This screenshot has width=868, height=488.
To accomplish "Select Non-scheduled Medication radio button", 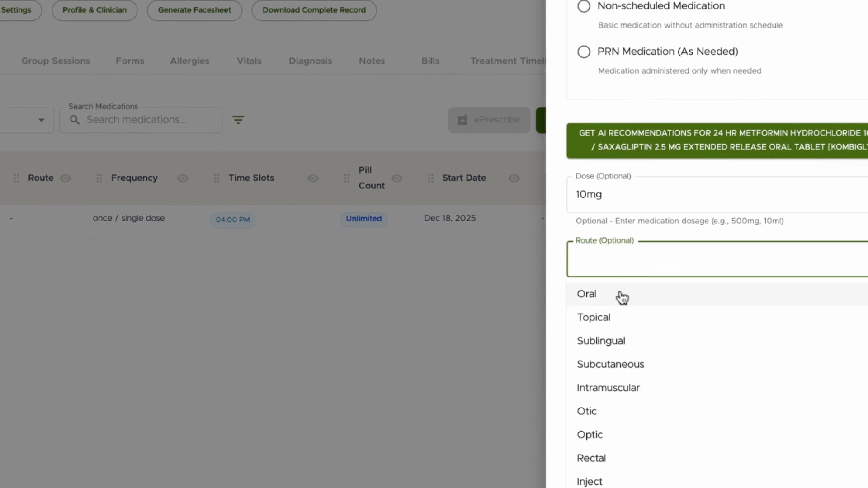I will [x=584, y=6].
